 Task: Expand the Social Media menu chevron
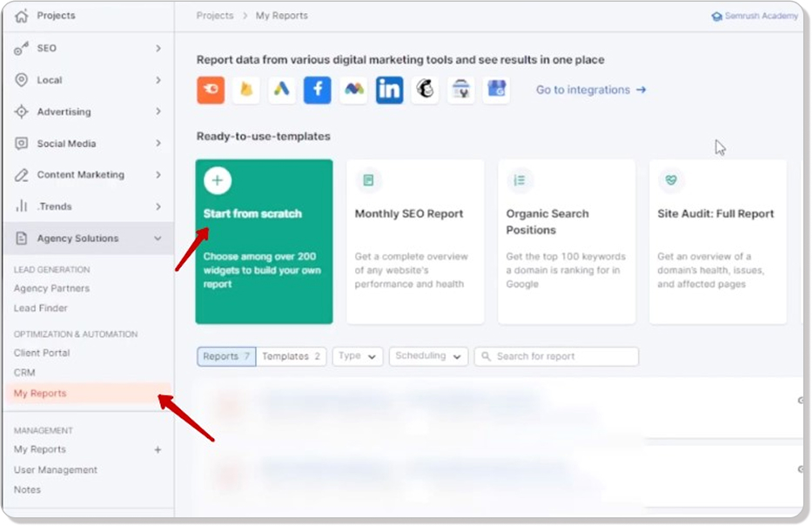[x=158, y=143]
